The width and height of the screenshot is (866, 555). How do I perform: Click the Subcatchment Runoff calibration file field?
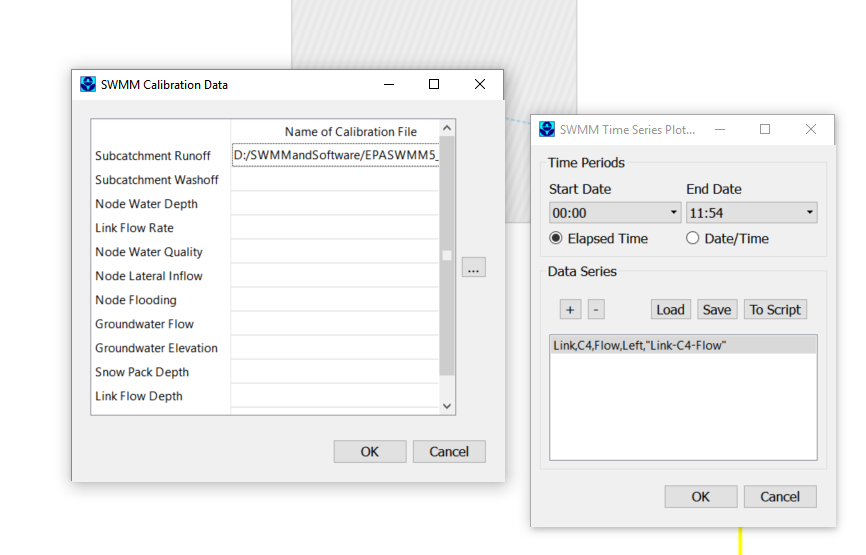[335, 155]
